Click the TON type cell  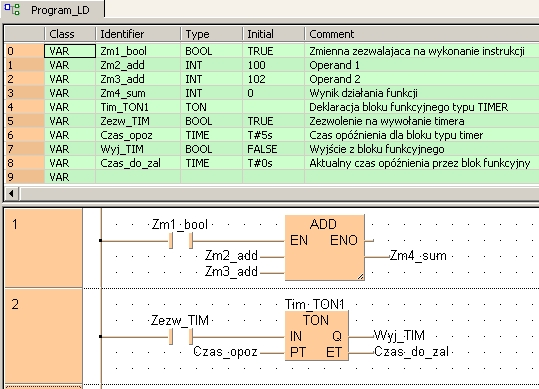pos(211,107)
